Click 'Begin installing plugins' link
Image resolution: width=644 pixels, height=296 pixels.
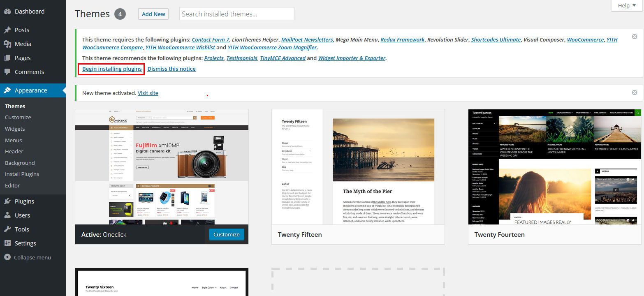coord(112,69)
